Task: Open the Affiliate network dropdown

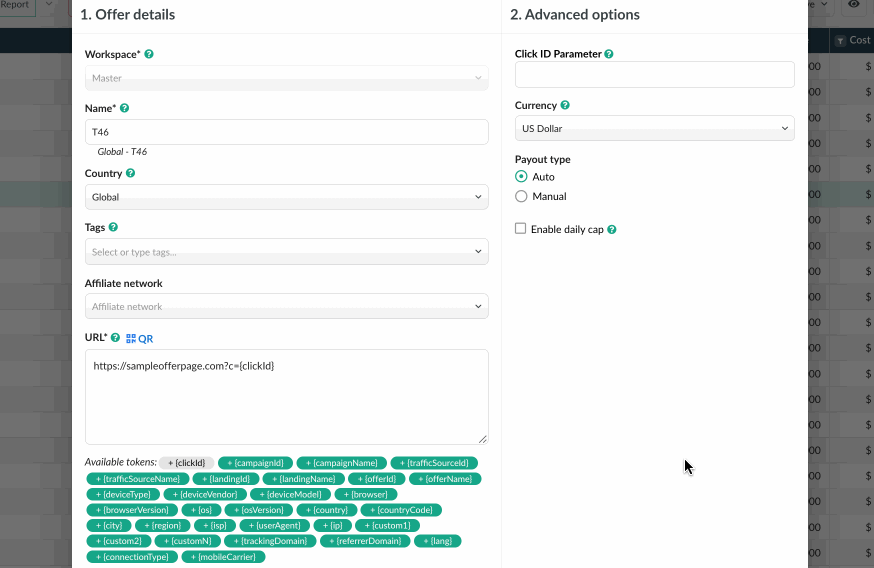Action: point(287,307)
